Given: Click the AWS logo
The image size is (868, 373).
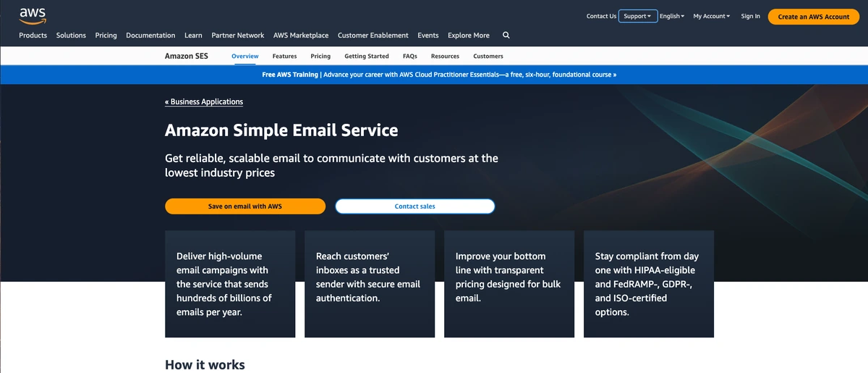Looking at the screenshot, I should pyautogui.click(x=33, y=15).
